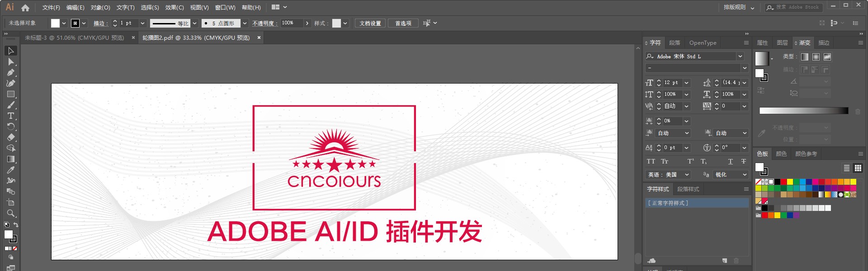Switch to the 图层 panel tab

tap(782, 43)
